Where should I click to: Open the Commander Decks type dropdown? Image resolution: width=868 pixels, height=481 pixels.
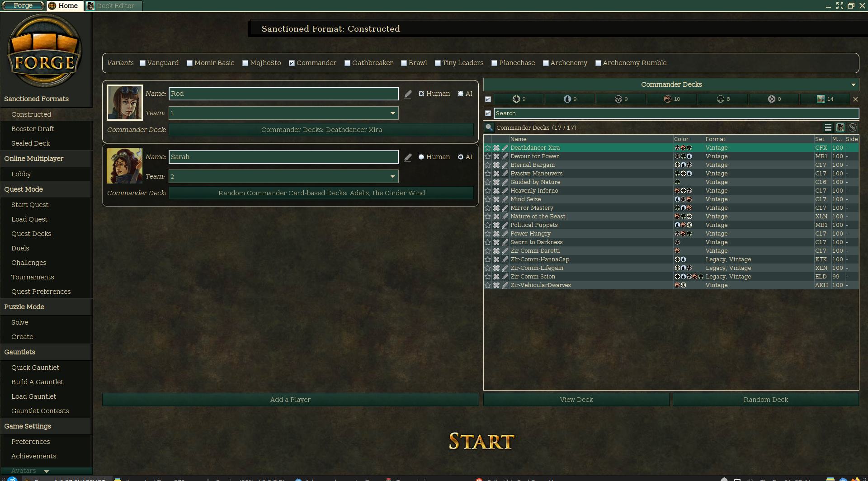[x=671, y=85]
